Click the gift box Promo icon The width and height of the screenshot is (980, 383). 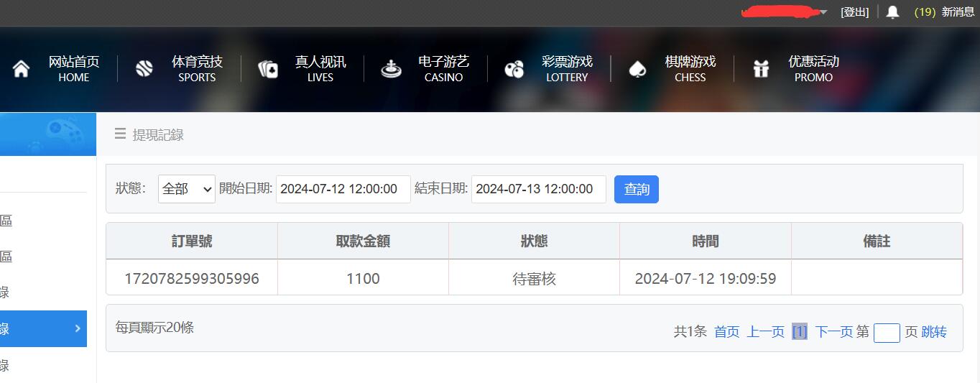761,69
